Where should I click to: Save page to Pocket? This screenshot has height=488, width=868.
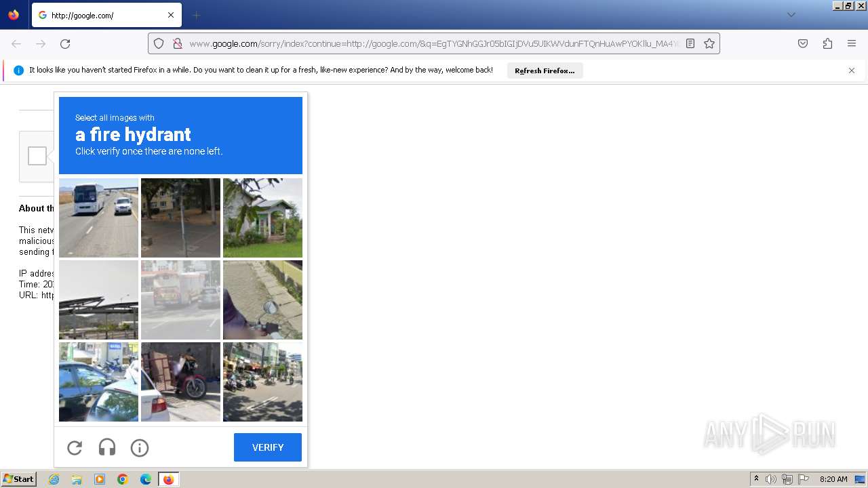point(803,43)
